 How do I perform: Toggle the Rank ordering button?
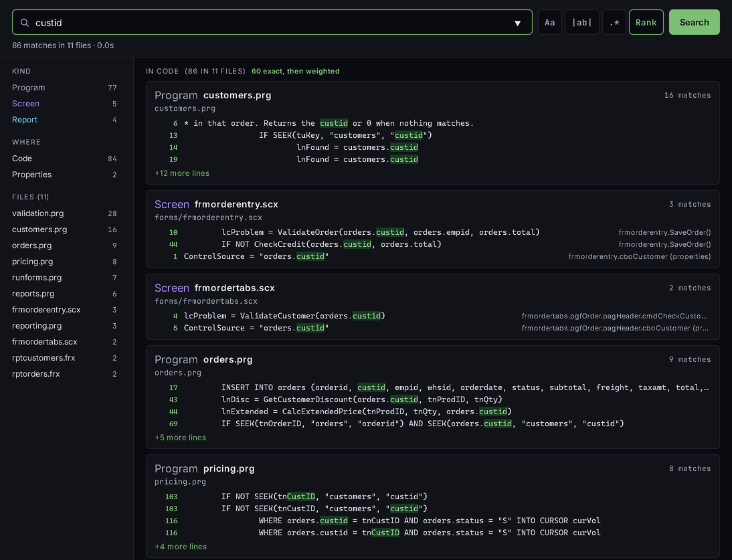[646, 22]
